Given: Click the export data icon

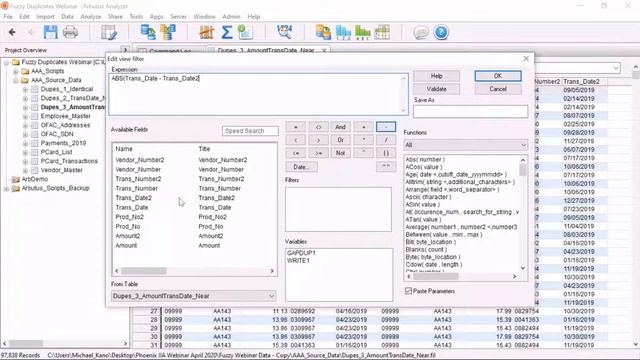Looking at the screenshot, I should (x=323, y=32).
